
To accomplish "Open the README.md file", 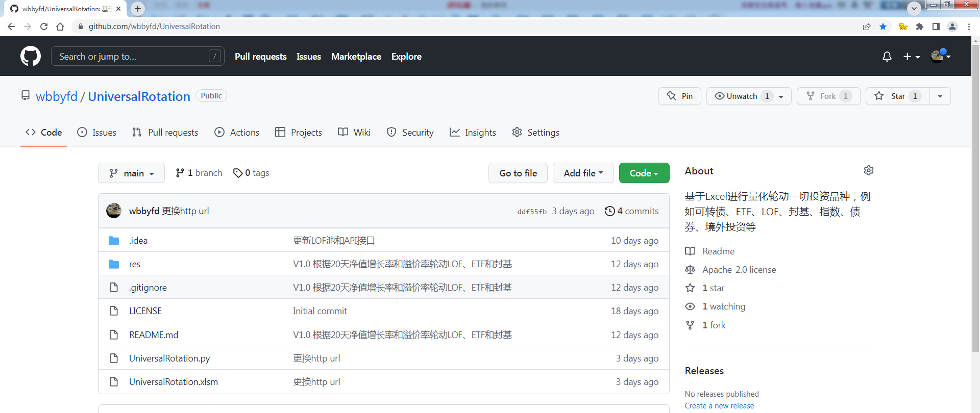I will click(x=154, y=335).
